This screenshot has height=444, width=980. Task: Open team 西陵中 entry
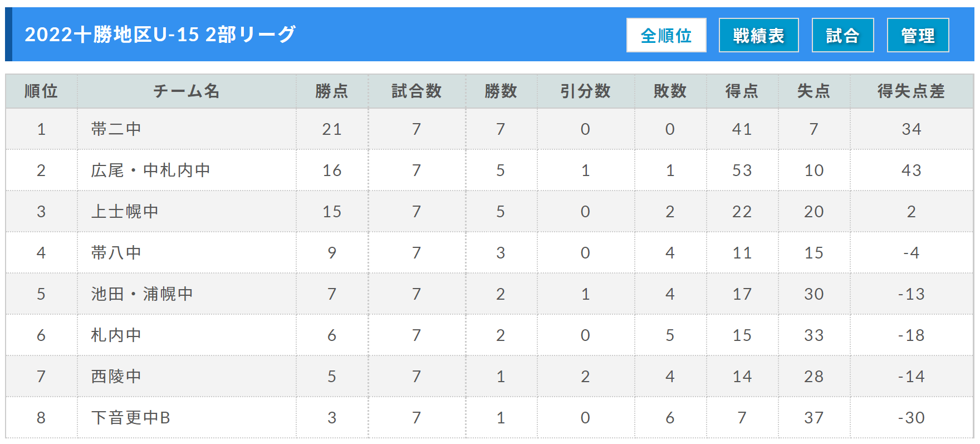pos(116,377)
